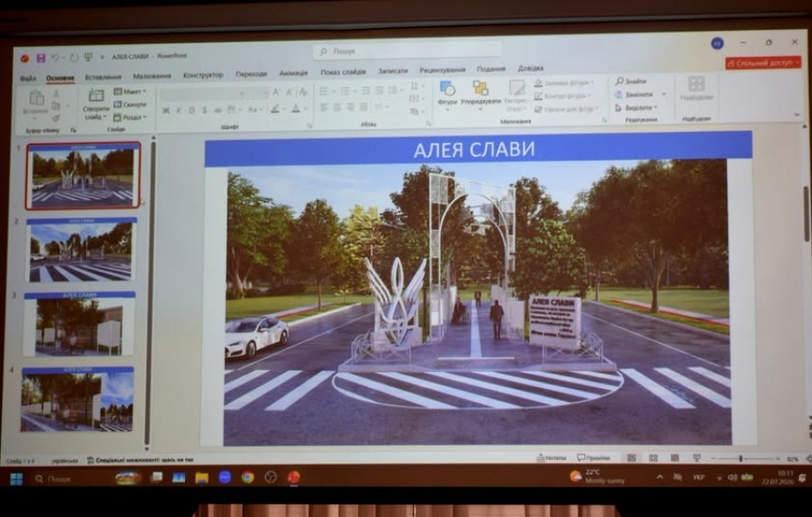Click Замінити to replace text
This screenshot has width=812, height=517.
point(634,94)
